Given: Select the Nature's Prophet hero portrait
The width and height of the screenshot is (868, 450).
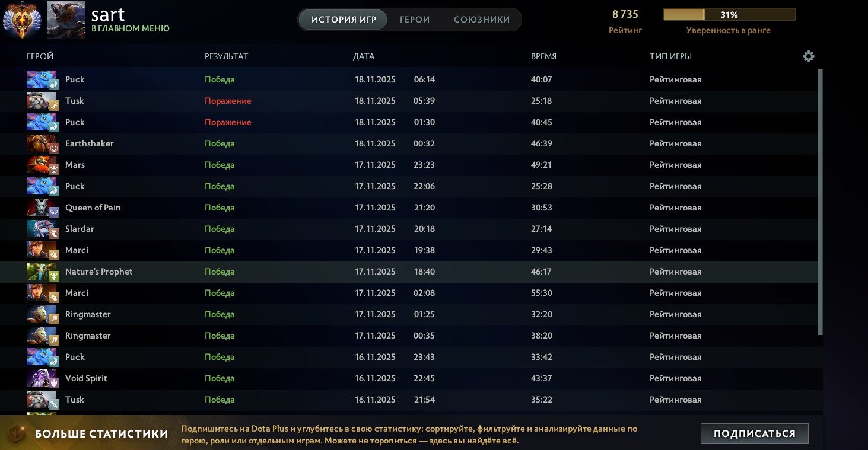Looking at the screenshot, I should pos(42,271).
